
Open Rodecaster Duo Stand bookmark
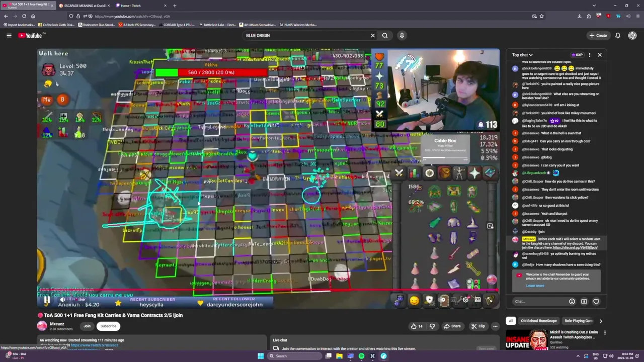click(97, 25)
